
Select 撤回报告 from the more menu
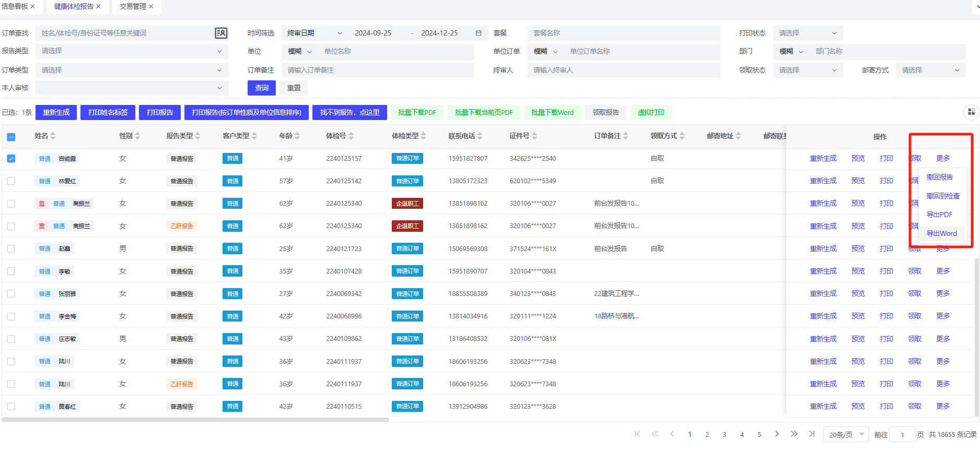(x=939, y=177)
